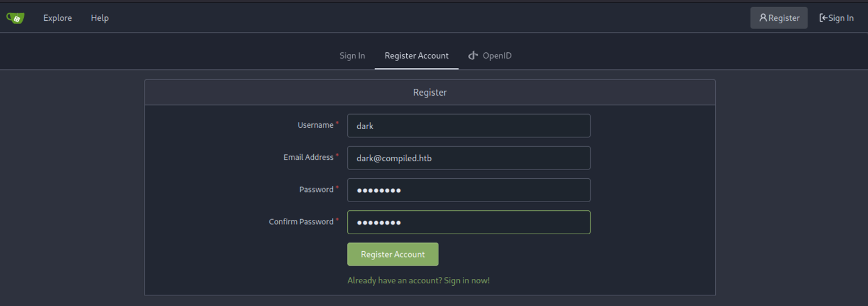The image size is (868, 306).
Task: Click the Gitea teacup logo
Action: tap(15, 18)
